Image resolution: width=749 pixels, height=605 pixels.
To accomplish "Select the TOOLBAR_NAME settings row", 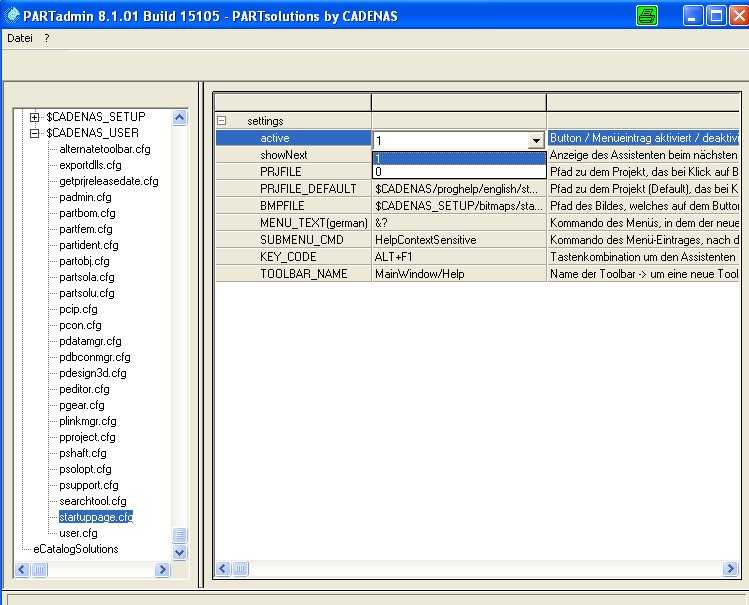I will [477, 274].
